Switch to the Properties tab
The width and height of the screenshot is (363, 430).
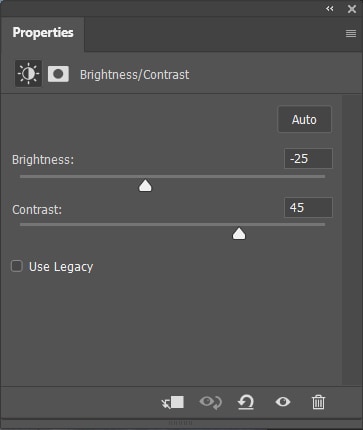click(43, 33)
